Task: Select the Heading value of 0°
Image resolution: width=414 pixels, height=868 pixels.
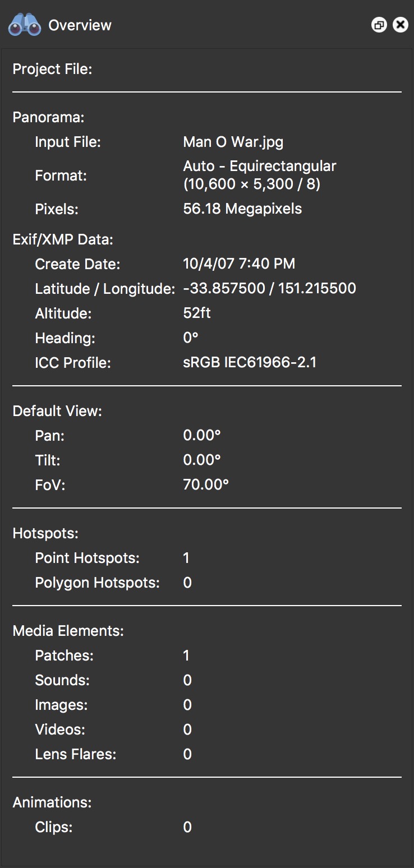Action: pos(190,338)
